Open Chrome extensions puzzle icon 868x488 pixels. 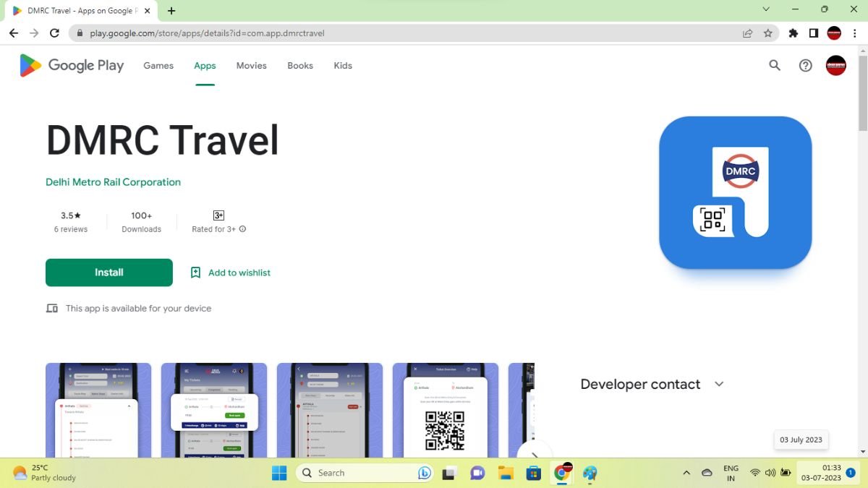click(793, 33)
